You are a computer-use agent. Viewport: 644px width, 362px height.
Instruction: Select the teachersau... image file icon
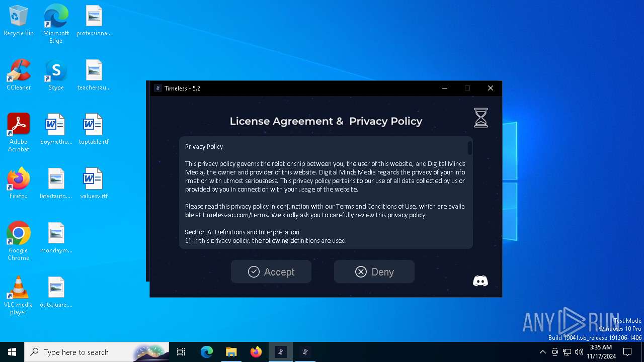(94, 75)
